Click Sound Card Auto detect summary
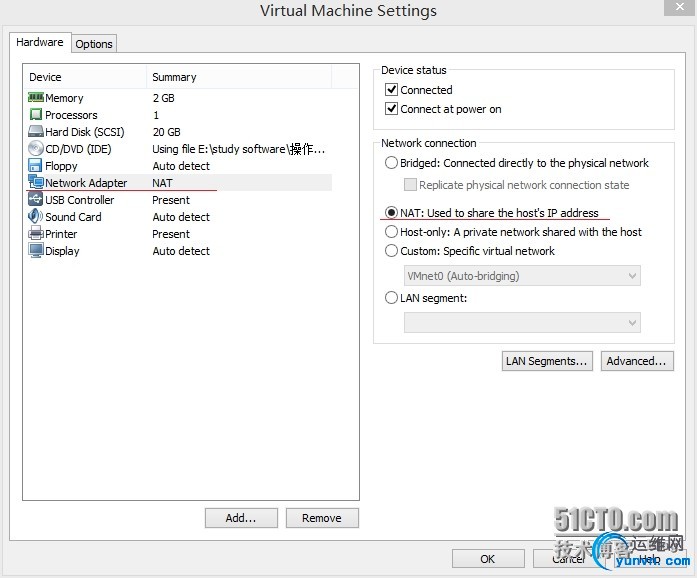 coord(181,217)
